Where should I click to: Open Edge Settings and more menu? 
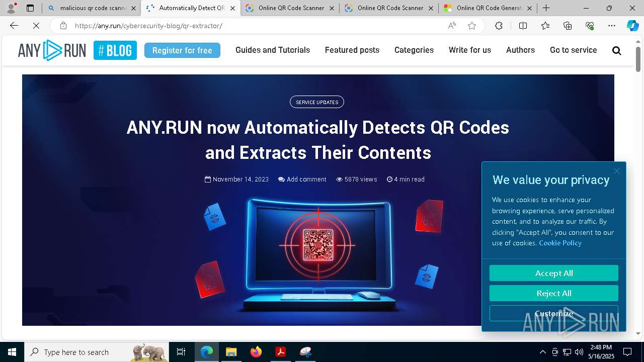[612, 26]
